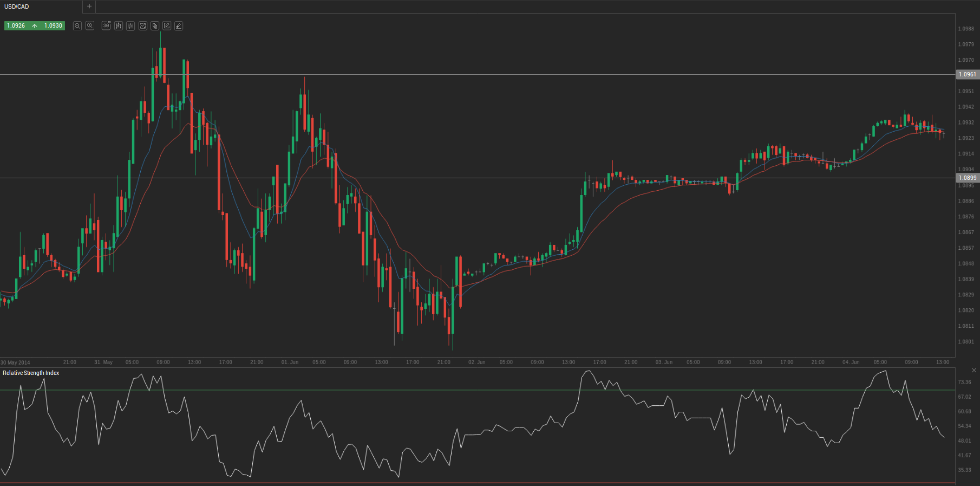980x486 pixels.
Task: Click the 1.0926 bid price button
Action: point(16,25)
